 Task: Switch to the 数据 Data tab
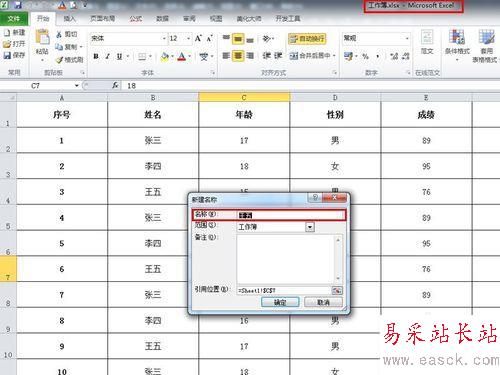pyautogui.click(x=162, y=19)
